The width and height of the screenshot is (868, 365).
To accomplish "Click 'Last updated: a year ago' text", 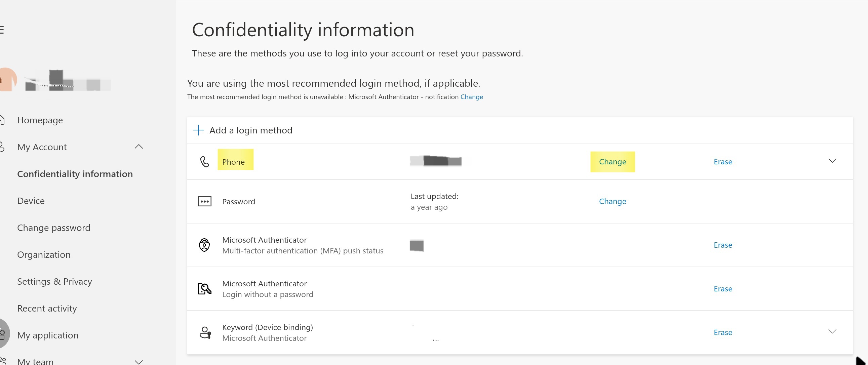I will tap(435, 202).
